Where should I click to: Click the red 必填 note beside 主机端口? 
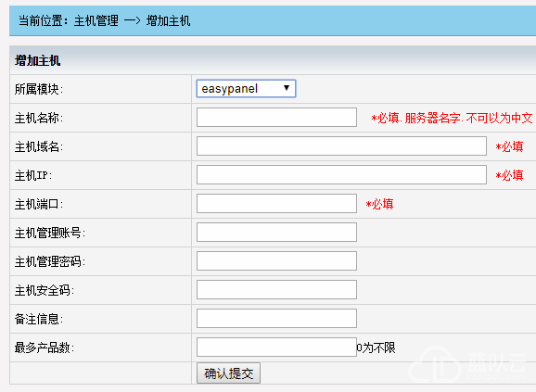tap(379, 204)
